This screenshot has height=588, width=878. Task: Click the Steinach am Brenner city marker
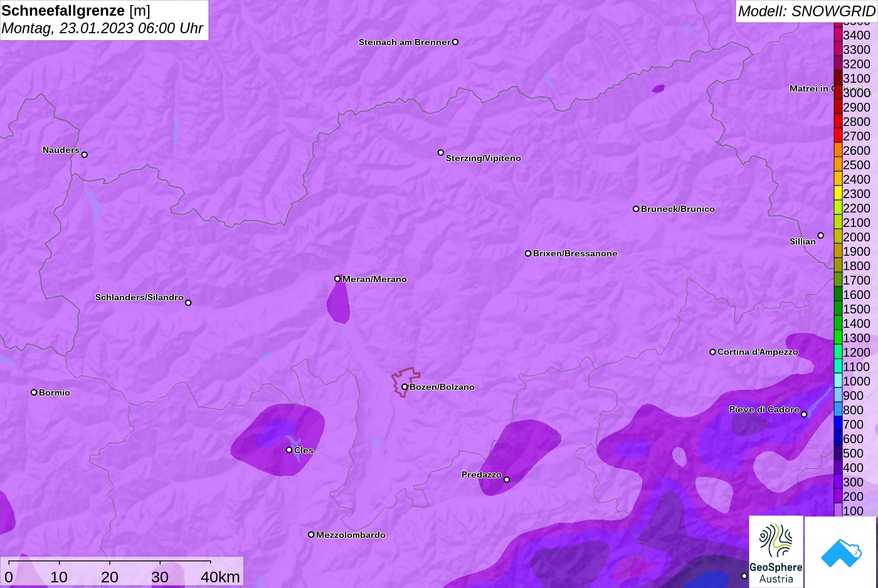[x=455, y=42]
